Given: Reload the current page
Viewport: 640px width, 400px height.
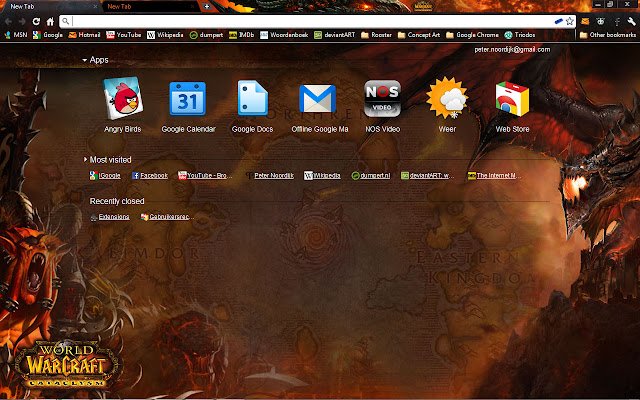Looking at the screenshot, I should (36, 21).
